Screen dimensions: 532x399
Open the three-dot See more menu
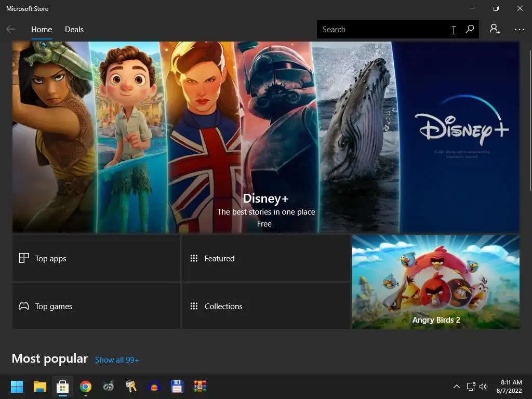click(519, 30)
